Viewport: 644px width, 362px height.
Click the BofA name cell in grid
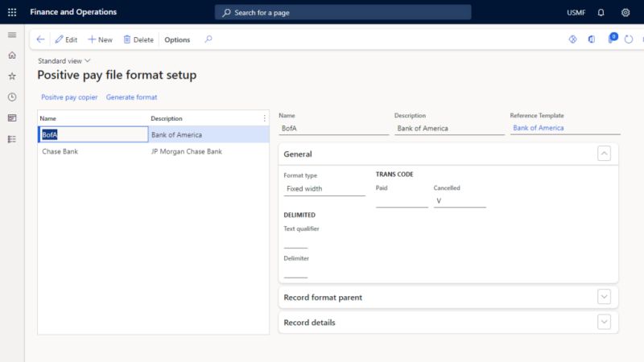(x=93, y=134)
